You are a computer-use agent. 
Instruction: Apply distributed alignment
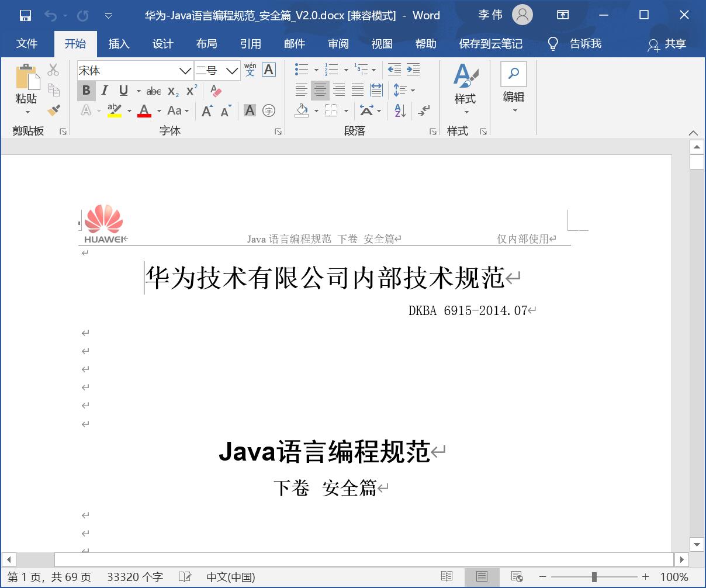coord(376,90)
